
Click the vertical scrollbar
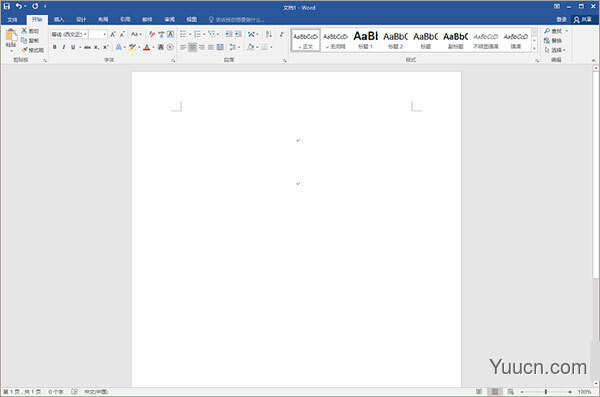(x=595, y=226)
